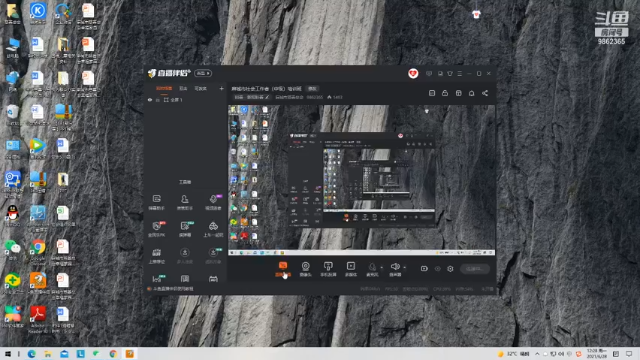
Task: Open first tool in toolbox first row
Action: 156,202
